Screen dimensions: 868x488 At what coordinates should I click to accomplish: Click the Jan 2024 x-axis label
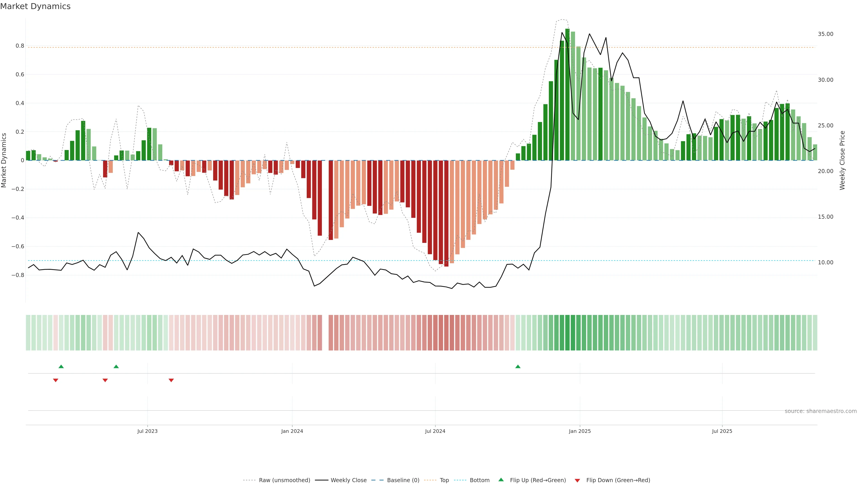(292, 431)
